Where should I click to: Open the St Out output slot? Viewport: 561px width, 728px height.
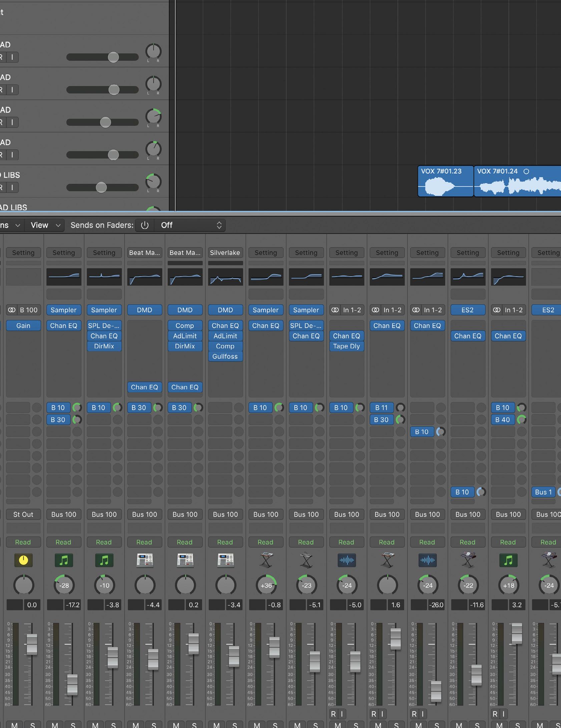[x=23, y=514]
